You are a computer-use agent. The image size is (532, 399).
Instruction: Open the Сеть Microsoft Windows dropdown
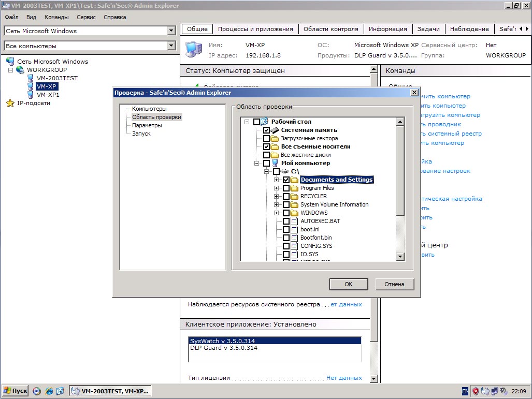click(x=171, y=31)
